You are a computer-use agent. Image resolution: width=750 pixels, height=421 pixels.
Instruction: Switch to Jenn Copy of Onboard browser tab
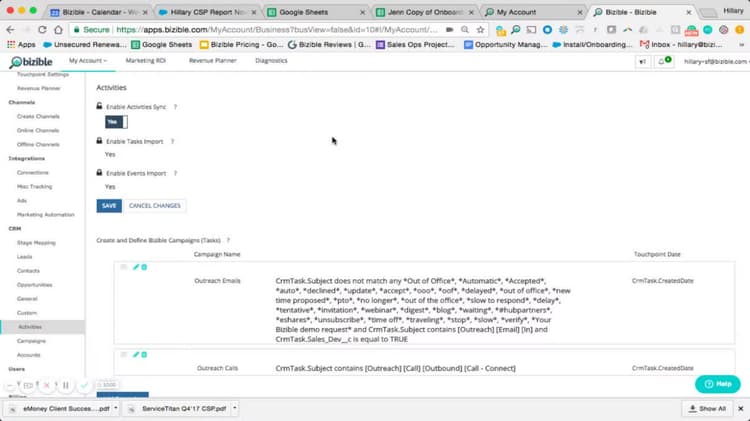[x=425, y=12]
